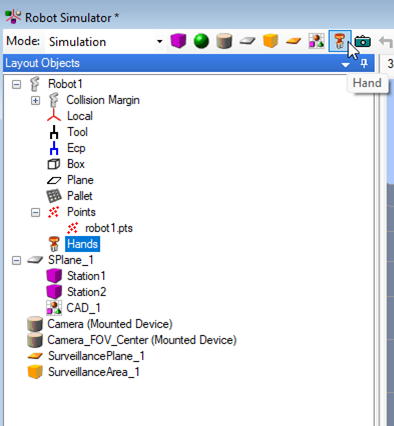Click the Collision Margin robot icon
The image size is (394, 426).
tap(54, 100)
